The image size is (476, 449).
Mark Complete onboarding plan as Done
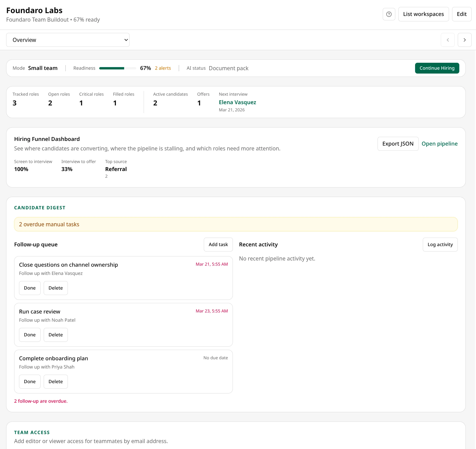pos(30,381)
